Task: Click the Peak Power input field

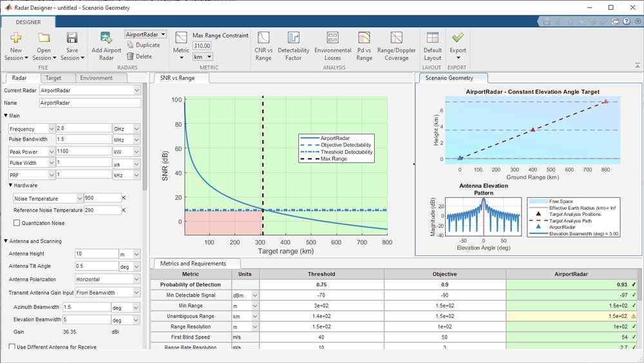Action: click(84, 151)
